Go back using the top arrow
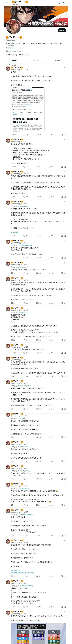Screen dimensions: 72x644 click(7, 3)
